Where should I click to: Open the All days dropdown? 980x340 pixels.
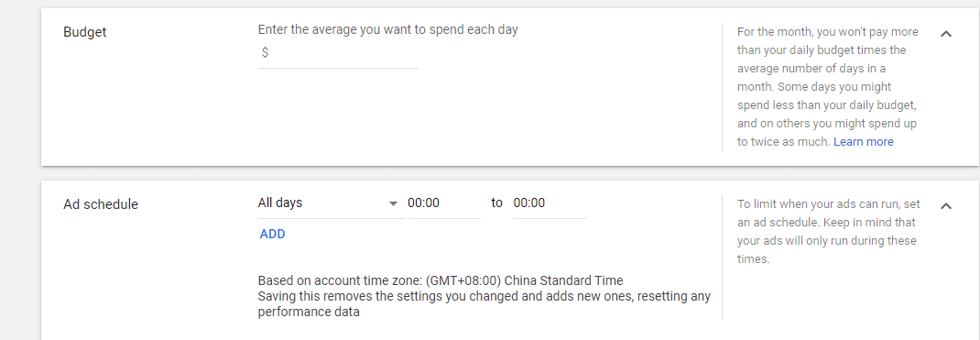tap(331, 203)
